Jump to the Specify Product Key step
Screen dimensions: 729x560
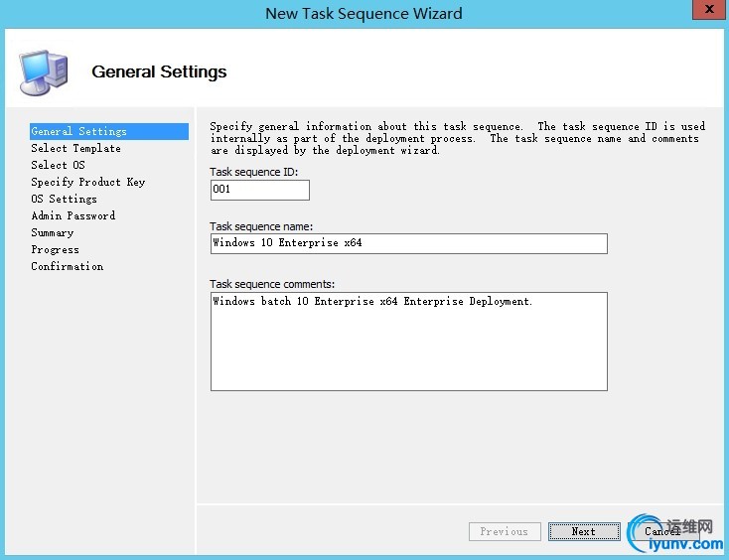87,182
